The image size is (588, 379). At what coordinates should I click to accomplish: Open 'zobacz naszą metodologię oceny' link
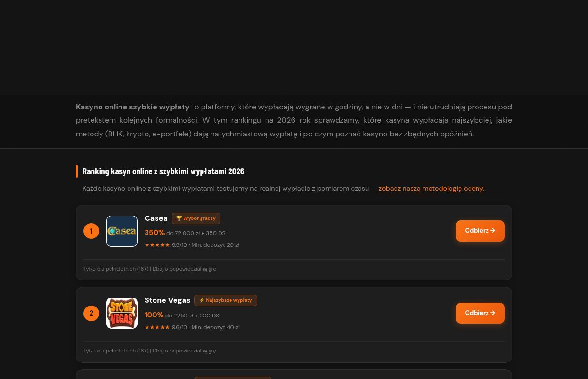431,189
